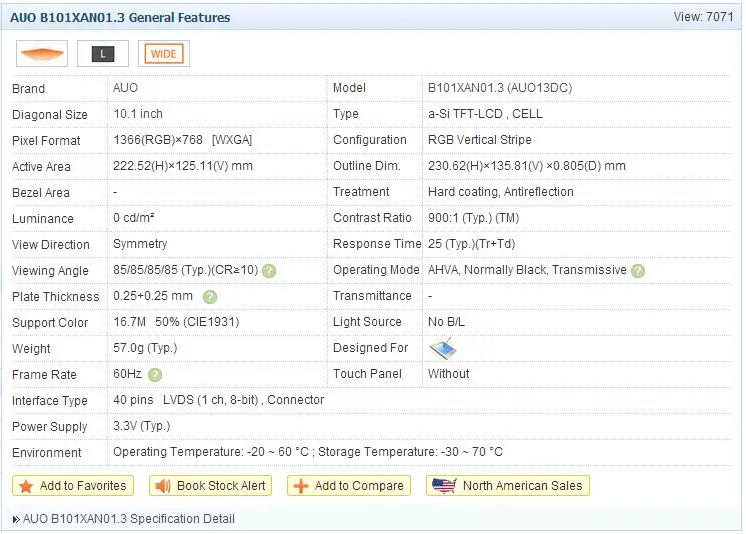Click help icon beside Viewing Angle value

click(269, 271)
